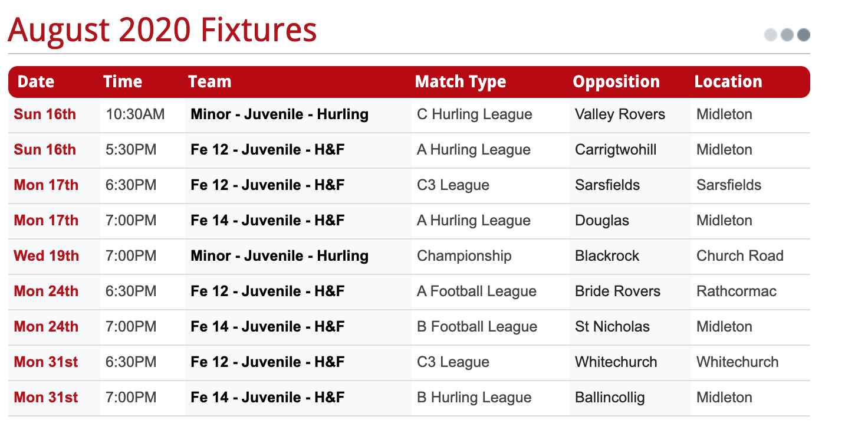Image resolution: width=868 pixels, height=446 pixels.
Task: Click the Carrigtwohill opposition entry
Action: 616,150
